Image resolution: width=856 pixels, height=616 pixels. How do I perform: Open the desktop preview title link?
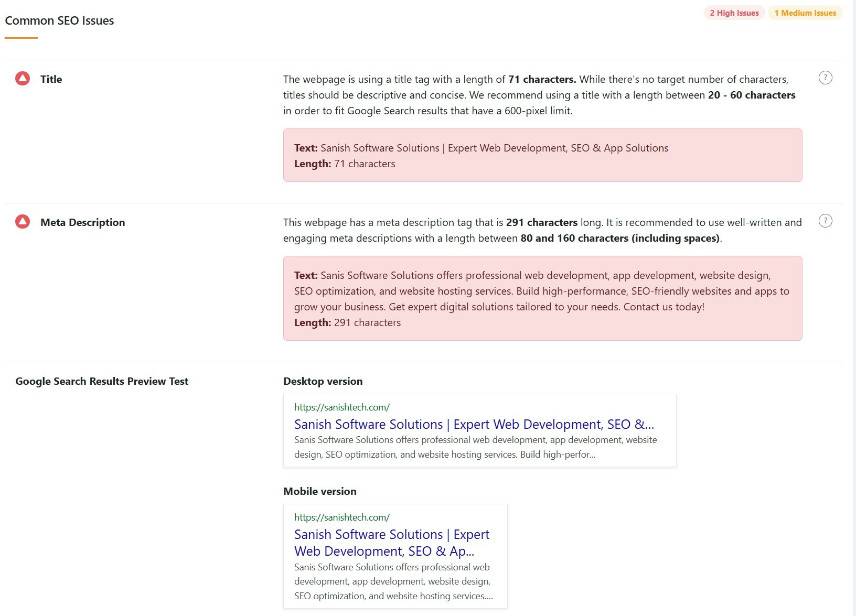point(474,424)
